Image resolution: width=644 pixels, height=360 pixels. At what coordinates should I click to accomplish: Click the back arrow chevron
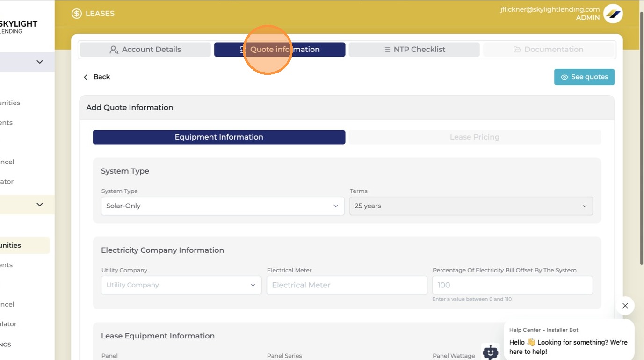click(x=86, y=77)
